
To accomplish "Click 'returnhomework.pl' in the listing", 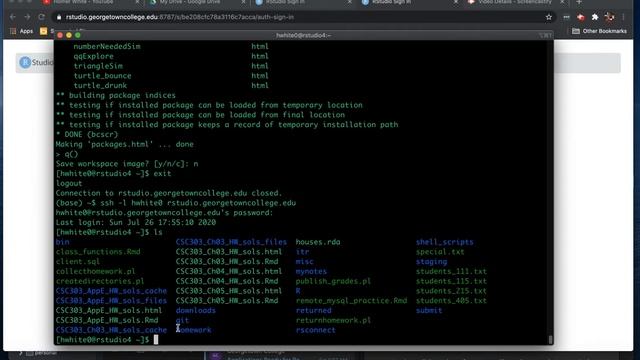I will tap(333, 320).
